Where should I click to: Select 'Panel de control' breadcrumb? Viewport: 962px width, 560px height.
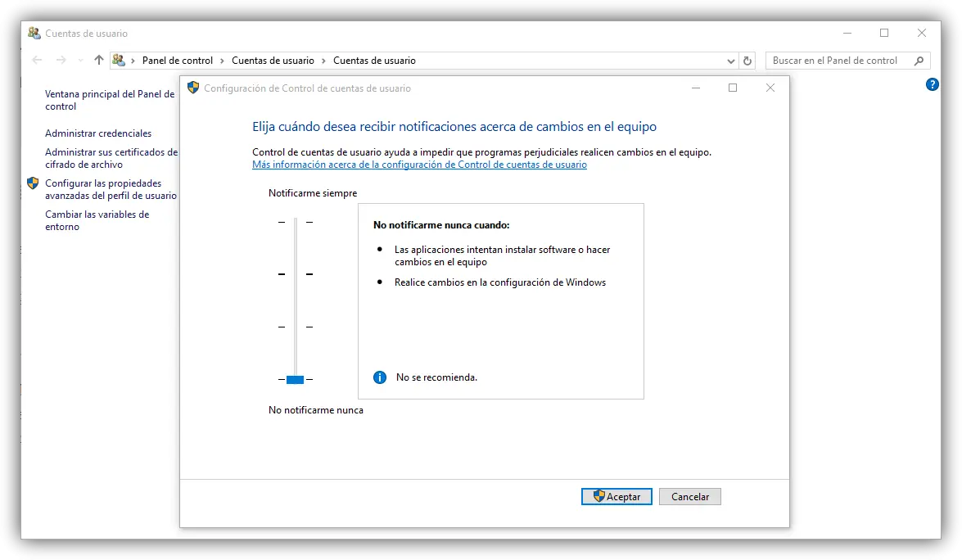178,60
